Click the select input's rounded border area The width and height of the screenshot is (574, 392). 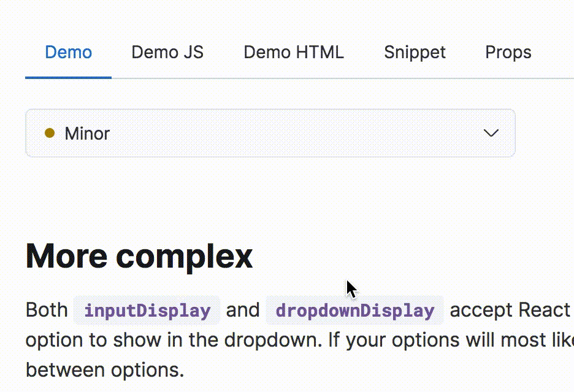tap(270, 111)
